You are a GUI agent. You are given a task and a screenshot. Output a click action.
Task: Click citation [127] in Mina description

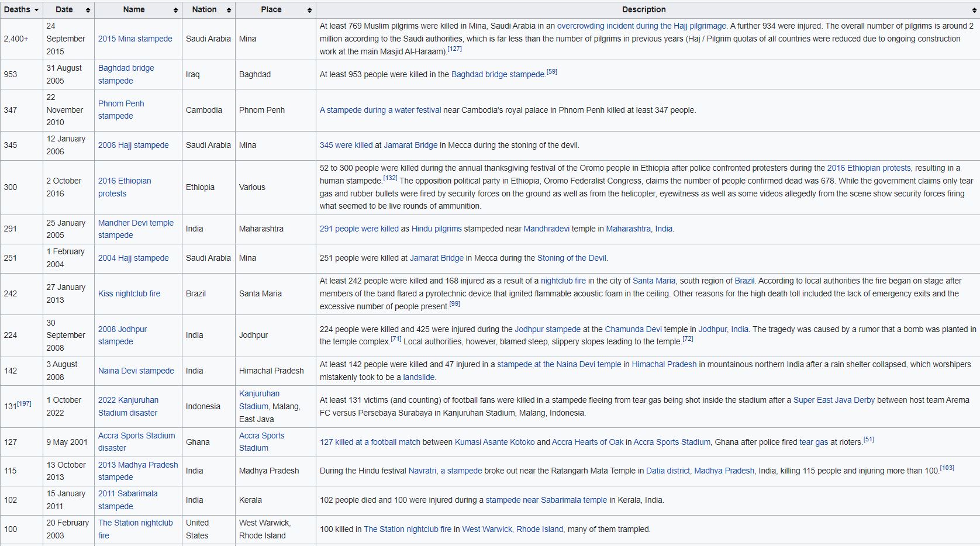[x=454, y=49]
